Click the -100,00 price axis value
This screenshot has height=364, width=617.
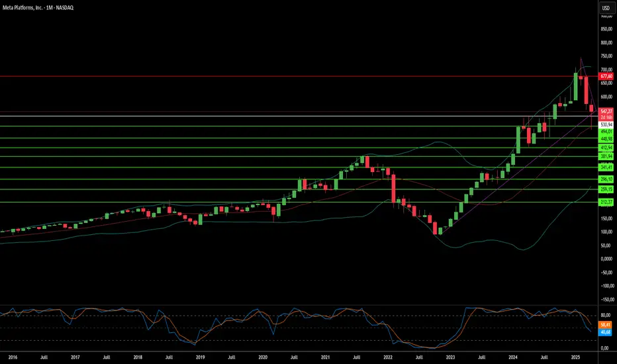[606, 286]
